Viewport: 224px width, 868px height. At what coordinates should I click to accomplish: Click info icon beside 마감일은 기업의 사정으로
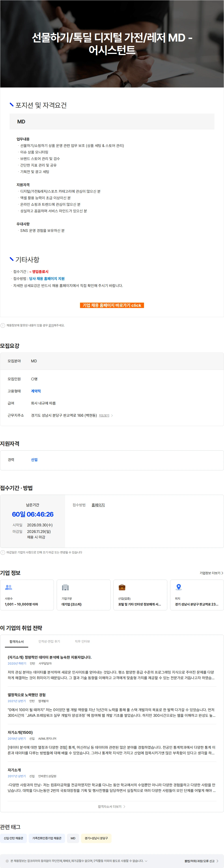pyautogui.click(x=3, y=552)
